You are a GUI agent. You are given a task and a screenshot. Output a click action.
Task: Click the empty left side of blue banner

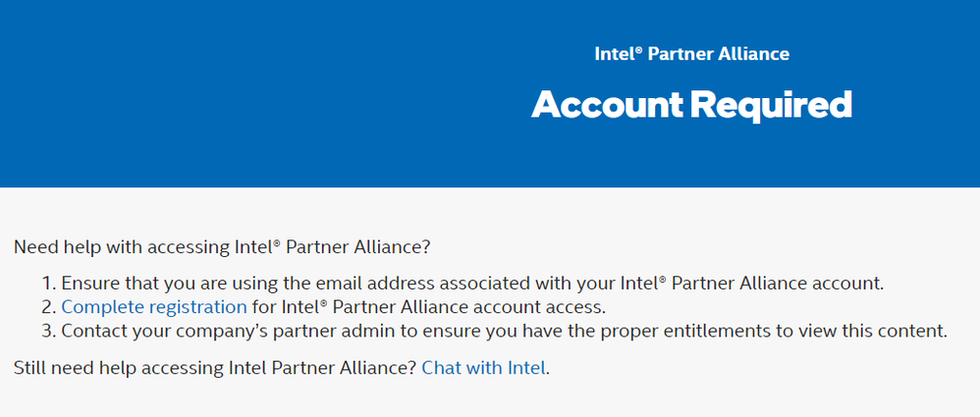[196, 93]
